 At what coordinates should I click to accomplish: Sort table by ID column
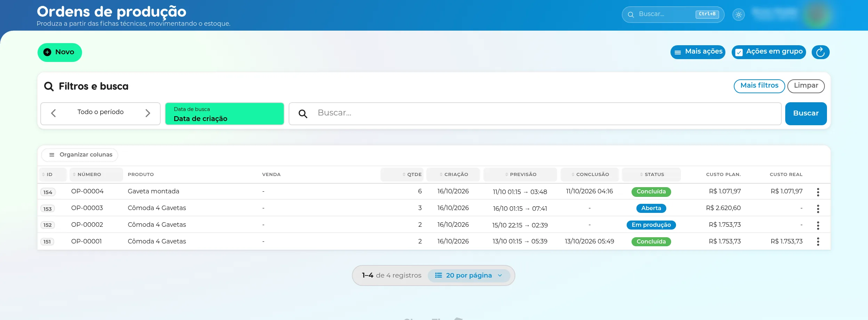[x=52, y=175]
